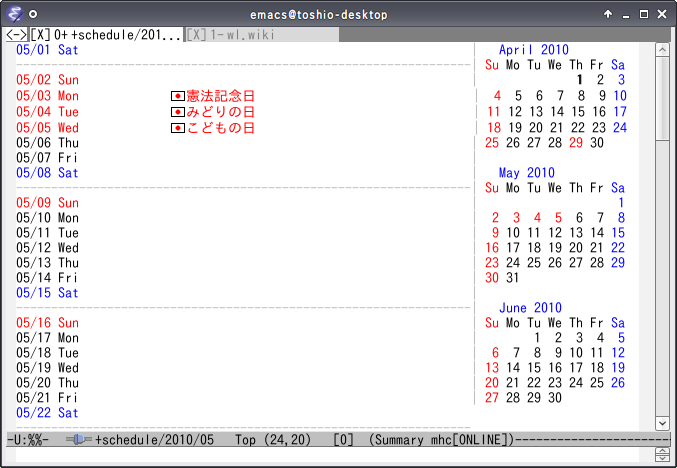This screenshot has height=468, width=677.
Task: Close the 1-wl.wiki tab with its [X]
Action: (197, 35)
